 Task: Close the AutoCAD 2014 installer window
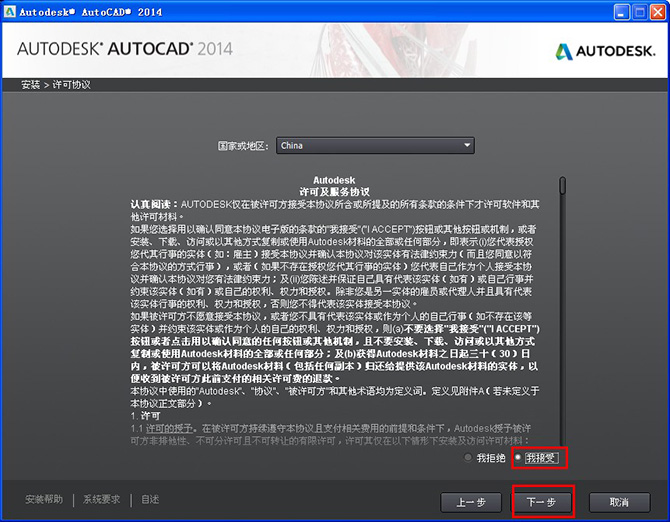658,12
